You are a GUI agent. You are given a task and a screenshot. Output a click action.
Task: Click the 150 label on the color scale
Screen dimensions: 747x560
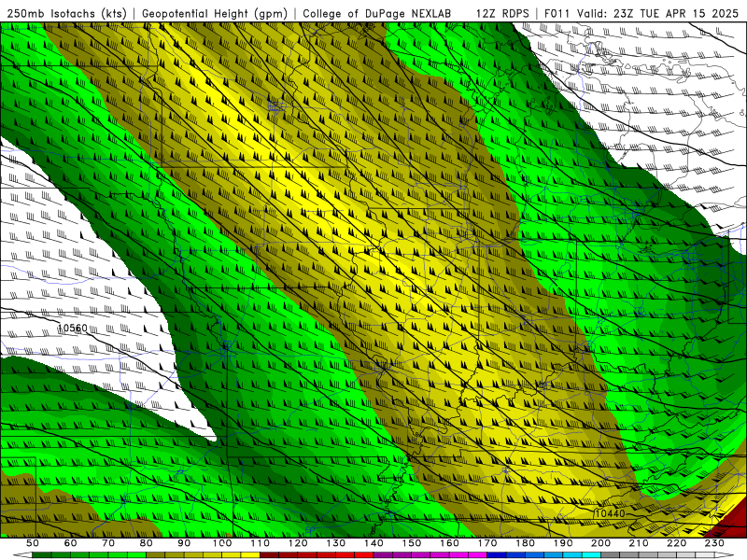(412, 543)
